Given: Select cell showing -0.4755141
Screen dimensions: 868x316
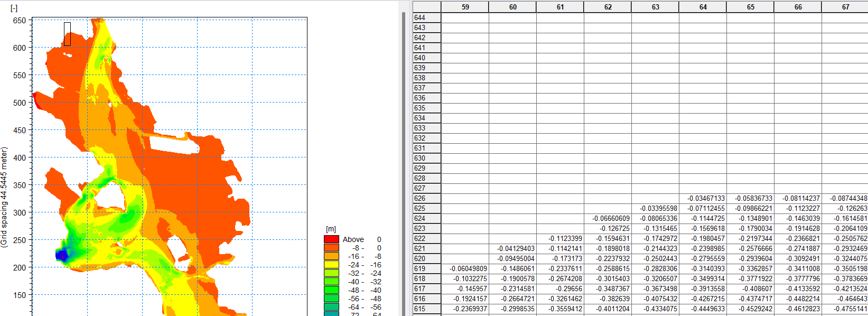Looking at the screenshot, I should pyautogui.click(x=845, y=309).
